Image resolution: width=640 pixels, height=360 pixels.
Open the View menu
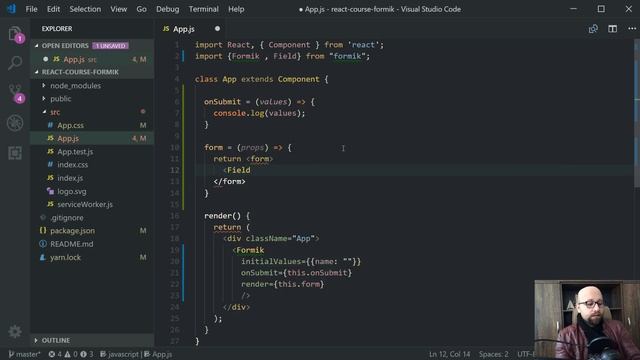[x=118, y=9]
